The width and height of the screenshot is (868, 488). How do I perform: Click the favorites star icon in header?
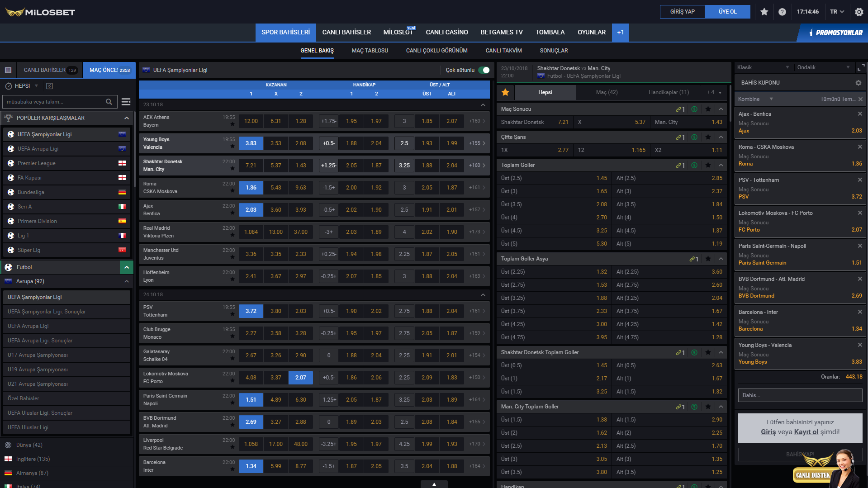[x=764, y=12]
